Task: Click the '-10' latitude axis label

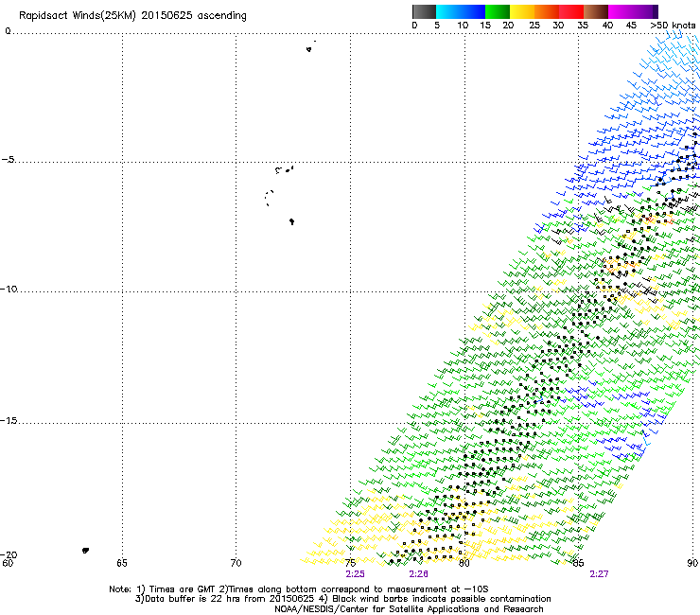Action: (x=9, y=289)
